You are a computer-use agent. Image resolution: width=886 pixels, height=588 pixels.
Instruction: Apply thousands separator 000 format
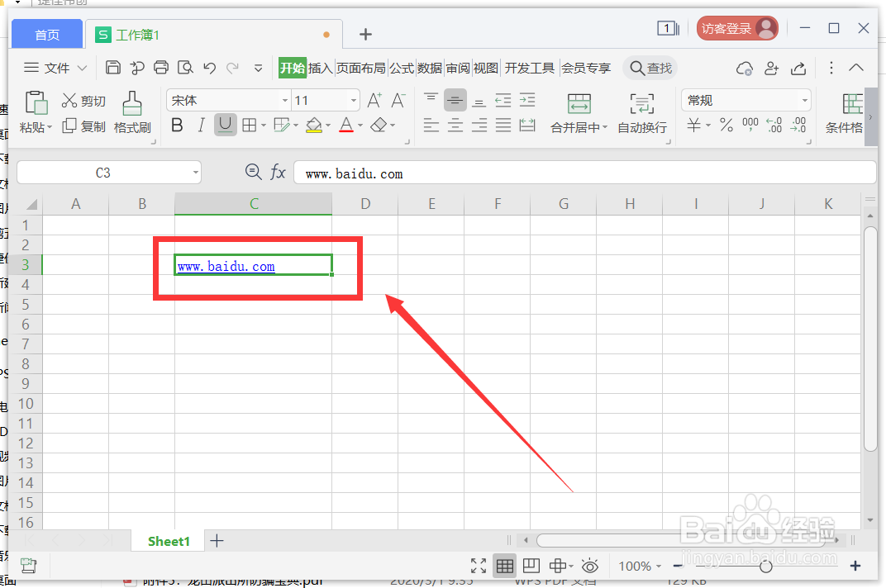pyautogui.click(x=750, y=125)
